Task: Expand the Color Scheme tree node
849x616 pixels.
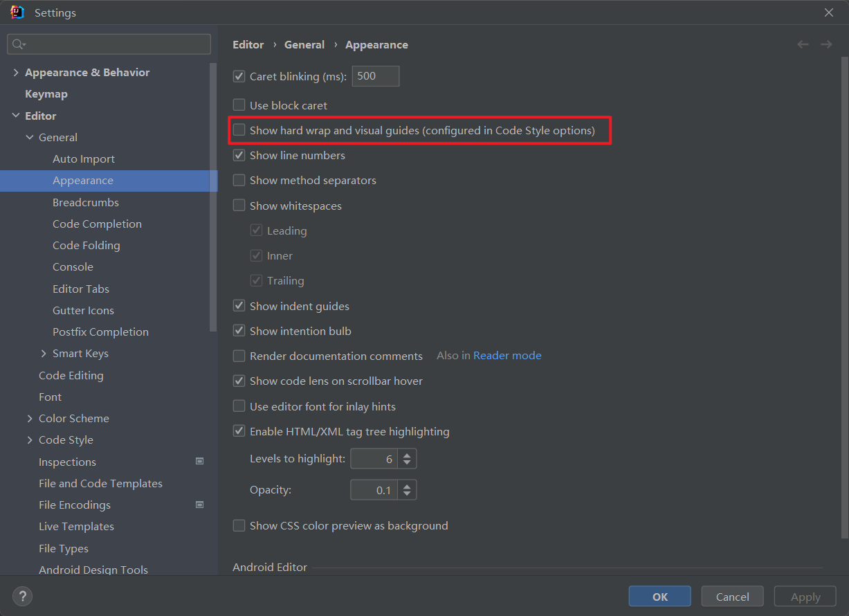Action: pos(30,418)
